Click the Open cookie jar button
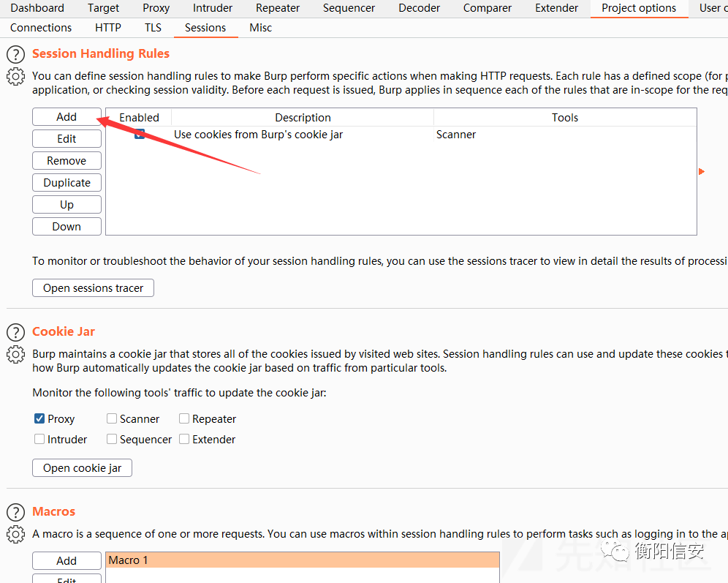 click(x=82, y=468)
